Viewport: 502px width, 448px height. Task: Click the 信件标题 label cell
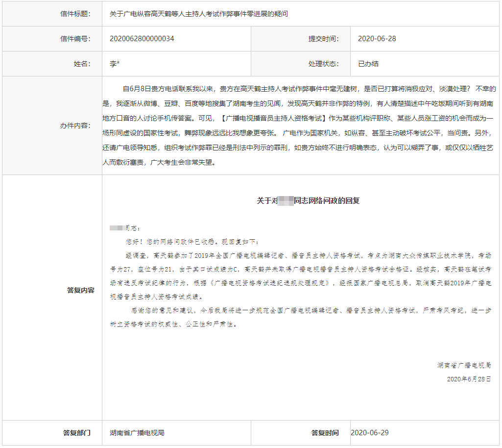click(x=75, y=14)
